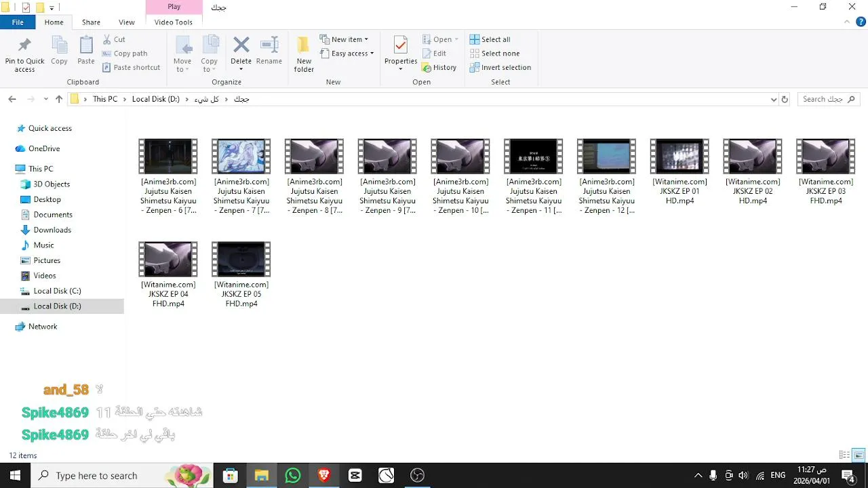This screenshot has height=488, width=868.
Task: Open the Windows Start menu
Action: point(15,476)
